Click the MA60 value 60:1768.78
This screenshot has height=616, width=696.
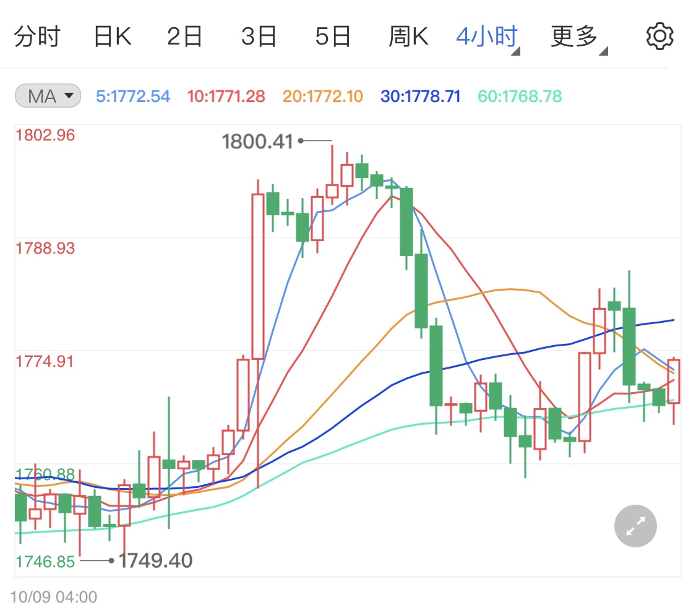520,96
